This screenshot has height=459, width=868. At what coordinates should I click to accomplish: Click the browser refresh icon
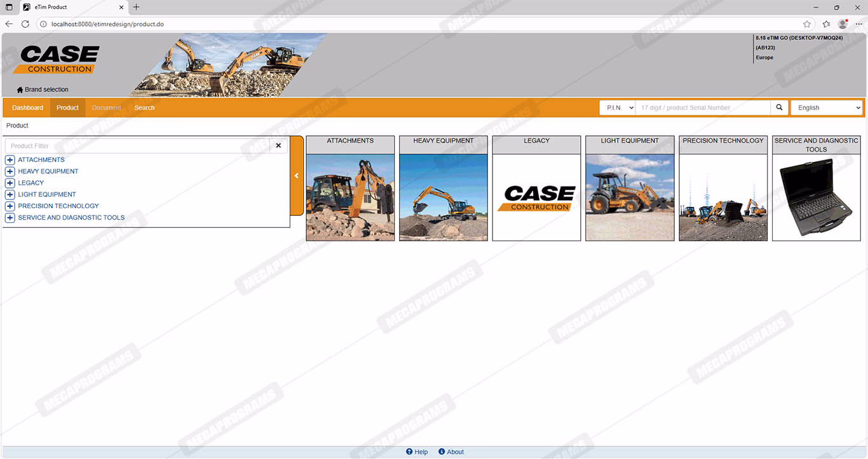(x=25, y=24)
